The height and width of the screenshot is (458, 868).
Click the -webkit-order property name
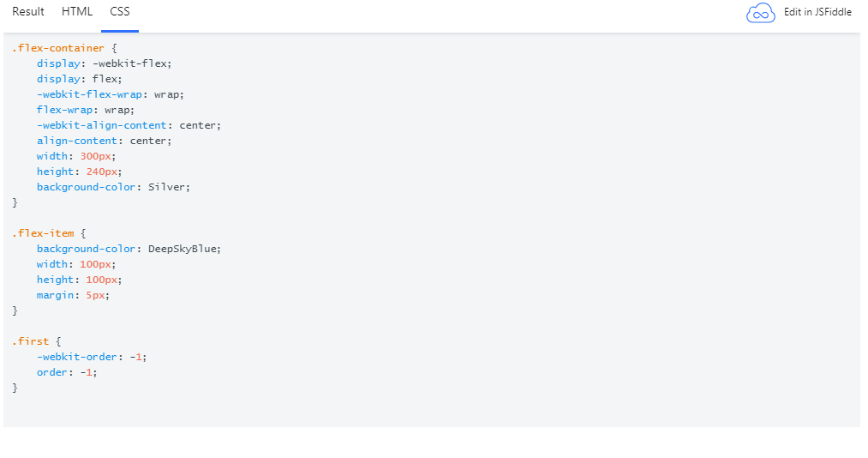tap(77, 357)
